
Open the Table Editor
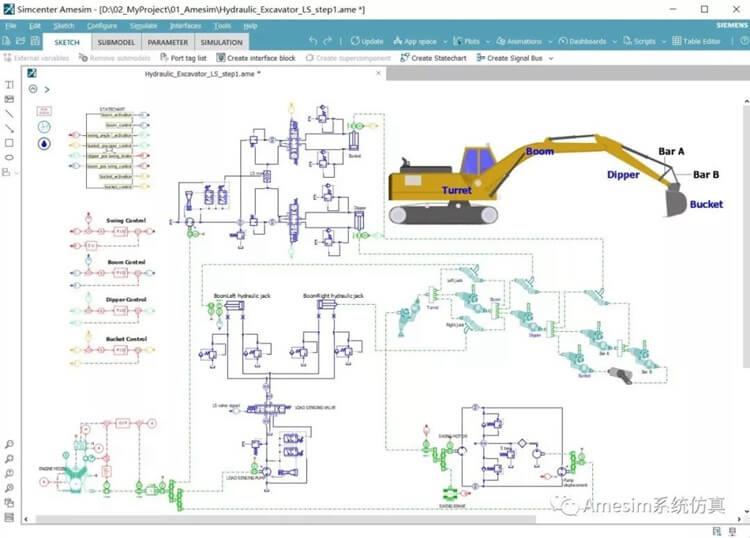[x=696, y=41]
